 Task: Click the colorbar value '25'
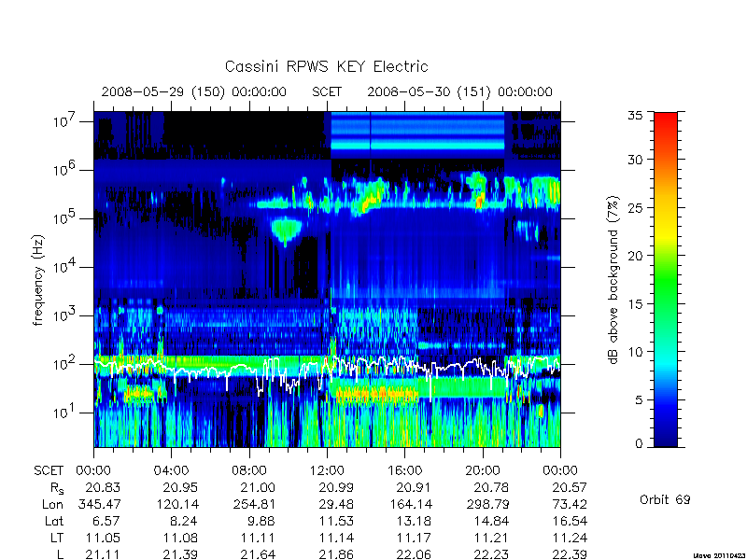coord(638,207)
